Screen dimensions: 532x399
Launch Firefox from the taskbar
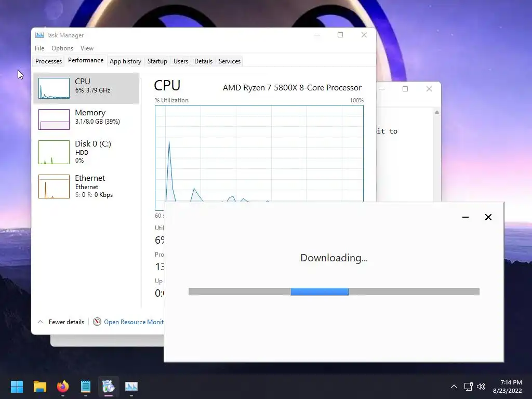coord(63,387)
